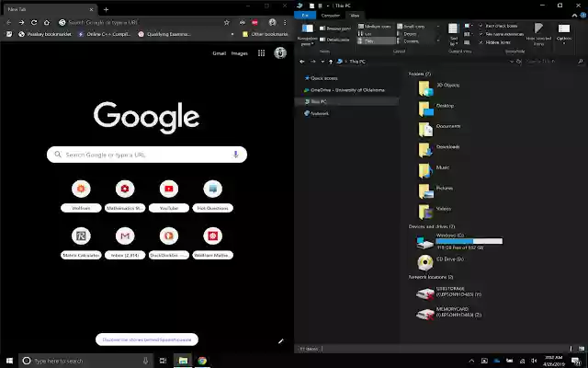Screen dimensions: 588x368
Task: Open the Google apps grid
Action: point(261,53)
